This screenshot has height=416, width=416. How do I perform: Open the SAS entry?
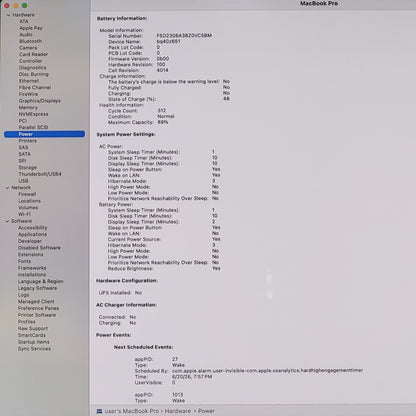tap(23, 148)
